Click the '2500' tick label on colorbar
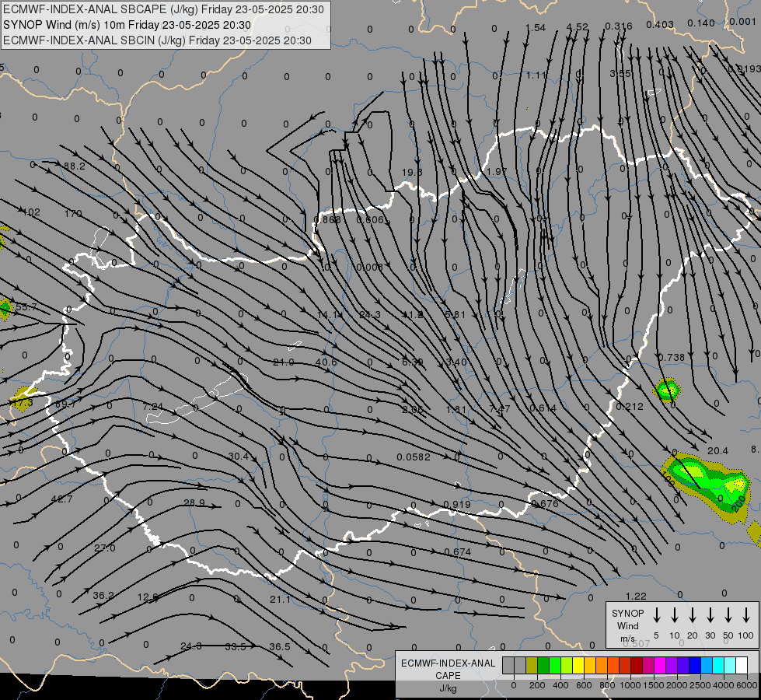The height and width of the screenshot is (700, 761). tap(700, 685)
